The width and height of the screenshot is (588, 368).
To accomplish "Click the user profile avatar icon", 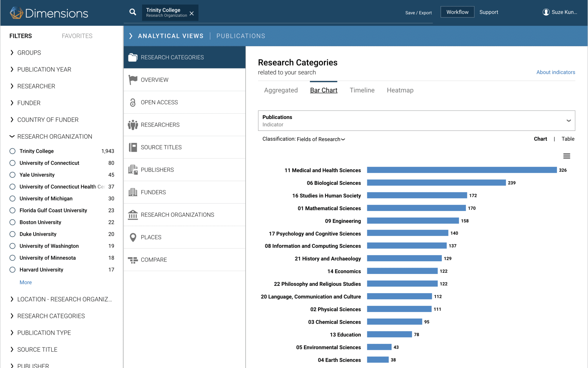I will point(546,12).
